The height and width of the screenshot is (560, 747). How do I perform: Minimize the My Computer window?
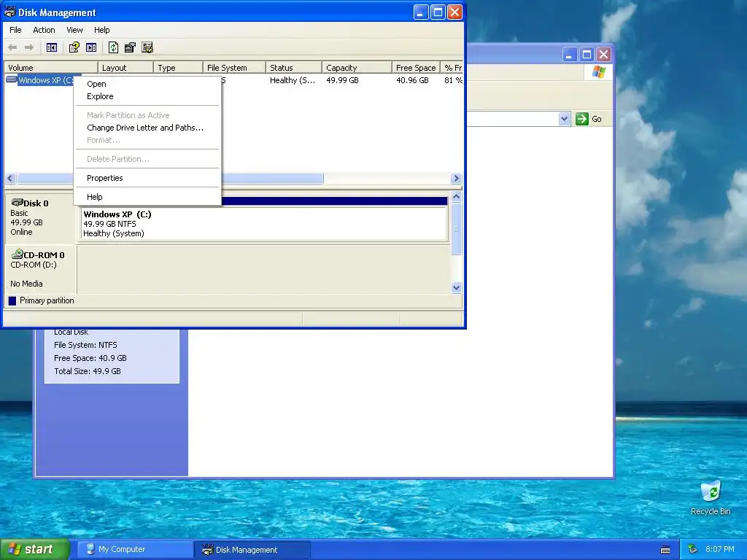(x=569, y=54)
